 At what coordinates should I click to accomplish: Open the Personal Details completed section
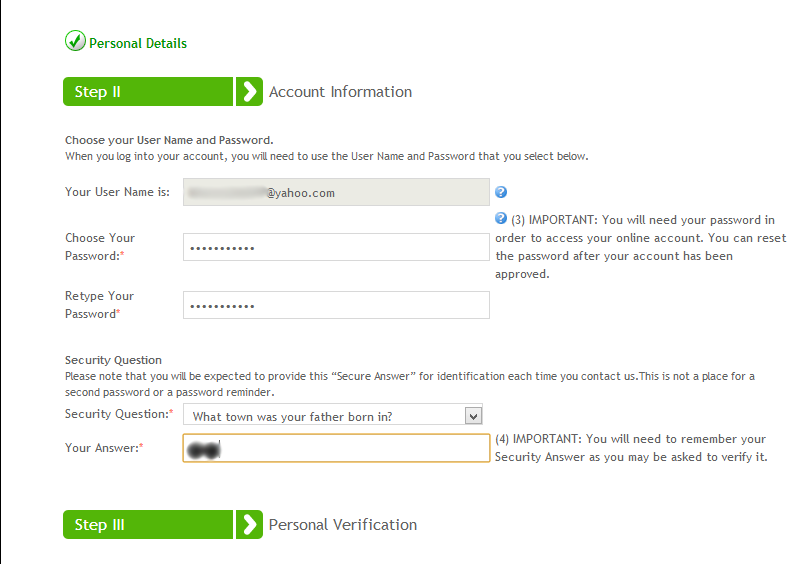pyautogui.click(x=138, y=44)
